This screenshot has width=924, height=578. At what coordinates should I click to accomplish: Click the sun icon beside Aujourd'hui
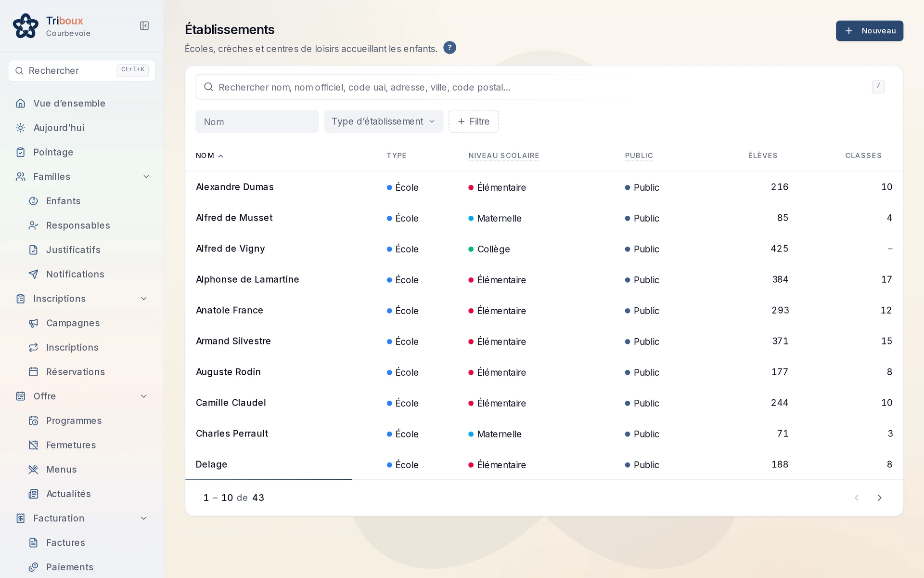20,128
